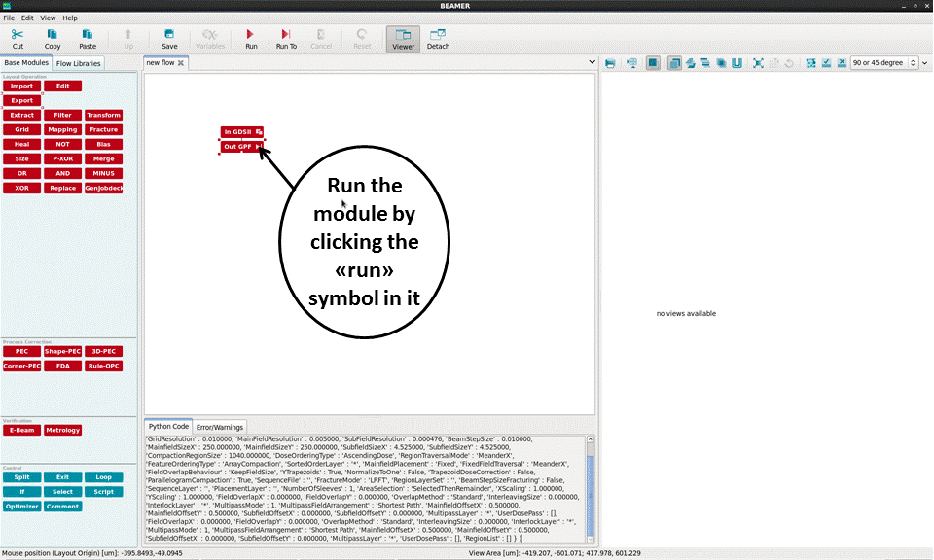Viewport: 934px width, 560px height.
Task: Toggle the filled square view mode in the viewer toolbar
Action: point(653,63)
